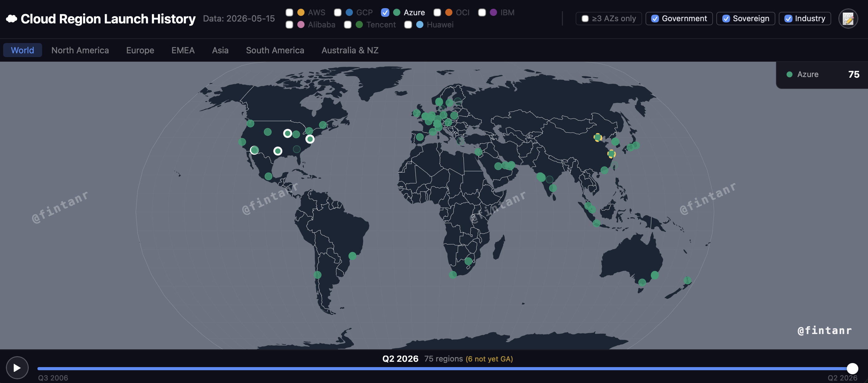Enable the AWS provider checkbox
The image size is (868, 383).
[289, 12]
